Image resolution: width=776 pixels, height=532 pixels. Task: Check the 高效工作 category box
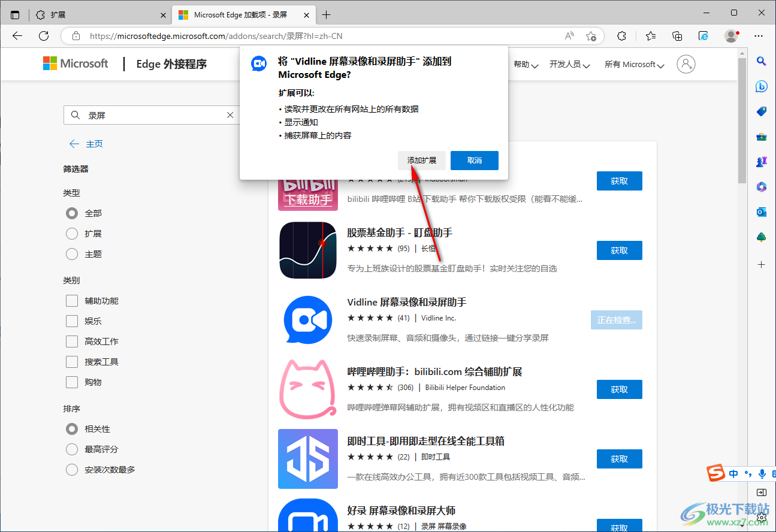coord(72,341)
